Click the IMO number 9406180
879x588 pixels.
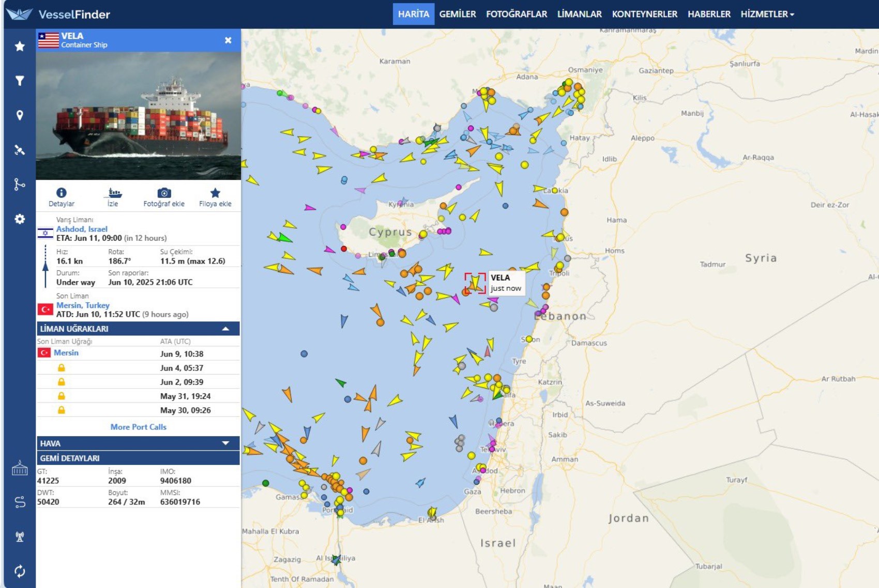(x=176, y=481)
